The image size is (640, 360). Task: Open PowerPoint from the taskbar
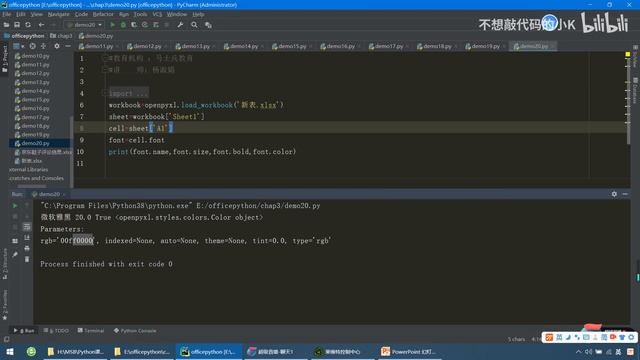point(409,351)
